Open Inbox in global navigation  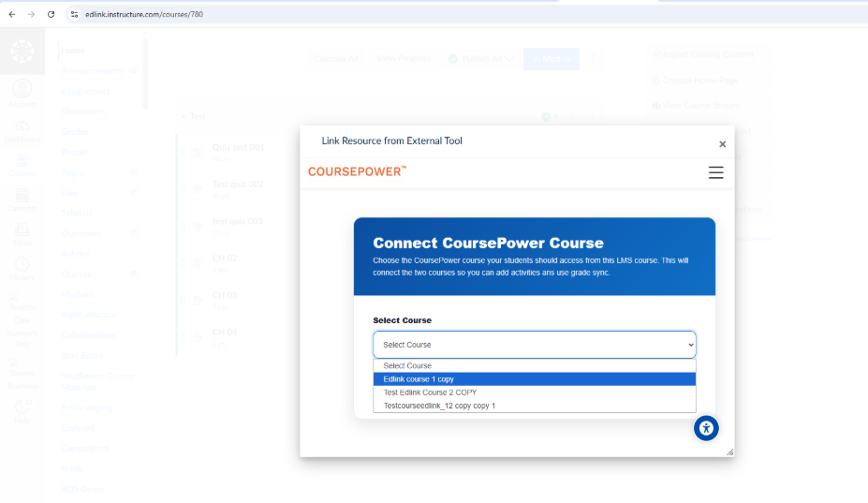point(22,235)
